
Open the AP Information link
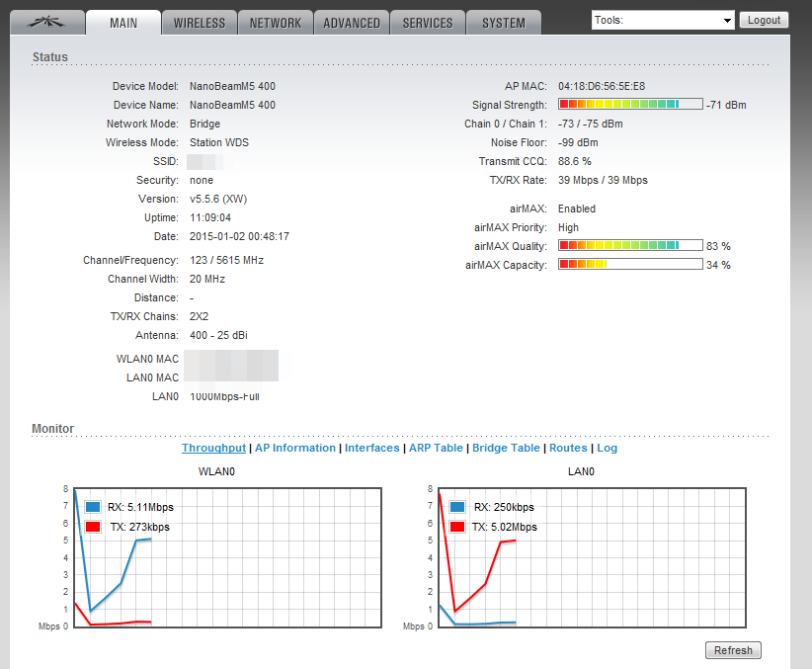point(295,448)
